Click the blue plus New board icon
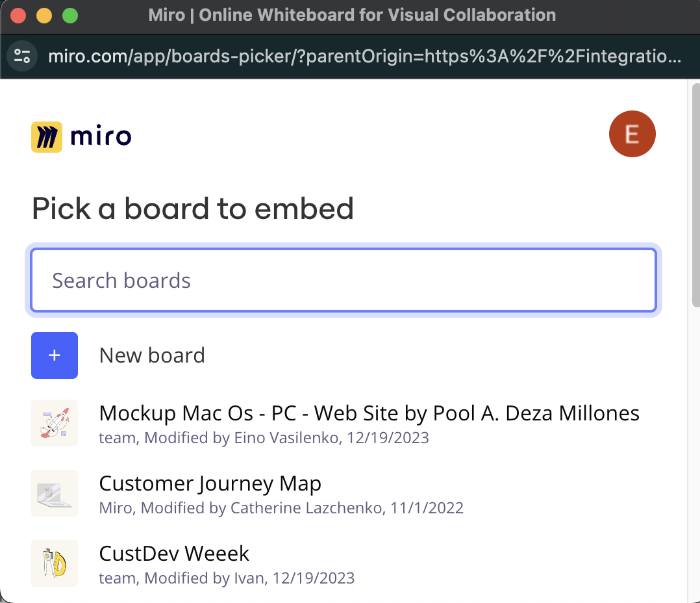 [55, 355]
